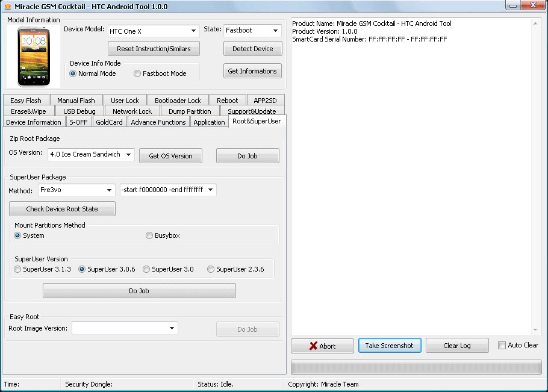Click the log scrollbar down arrow
Viewport: 548px width, 392px height.
click(x=535, y=329)
